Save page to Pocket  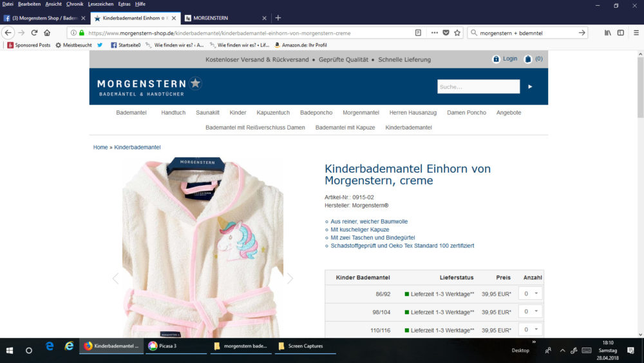[x=446, y=33]
